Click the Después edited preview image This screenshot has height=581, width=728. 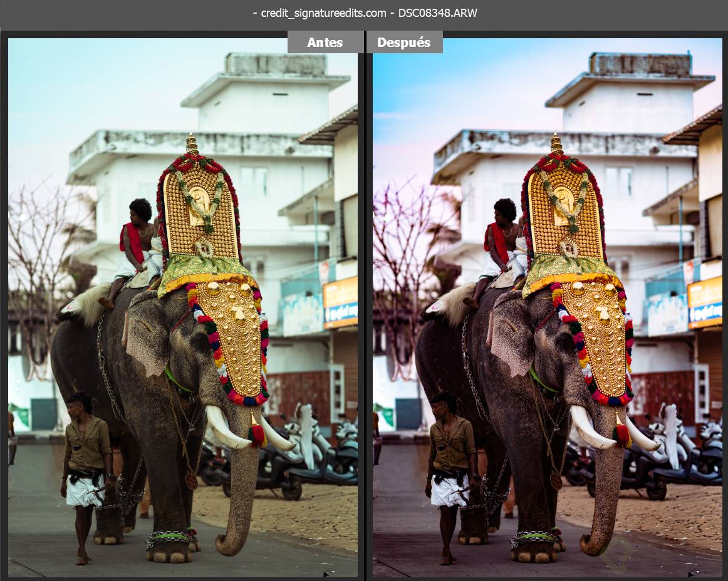tap(548, 307)
